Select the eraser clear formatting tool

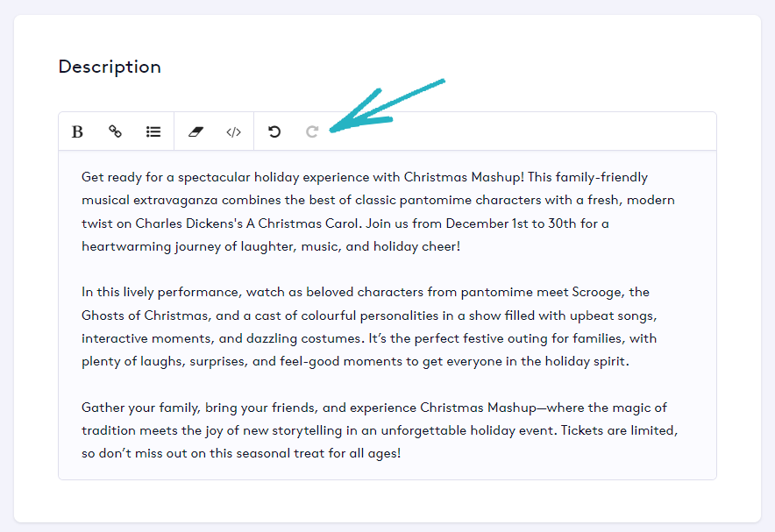tap(195, 131)
